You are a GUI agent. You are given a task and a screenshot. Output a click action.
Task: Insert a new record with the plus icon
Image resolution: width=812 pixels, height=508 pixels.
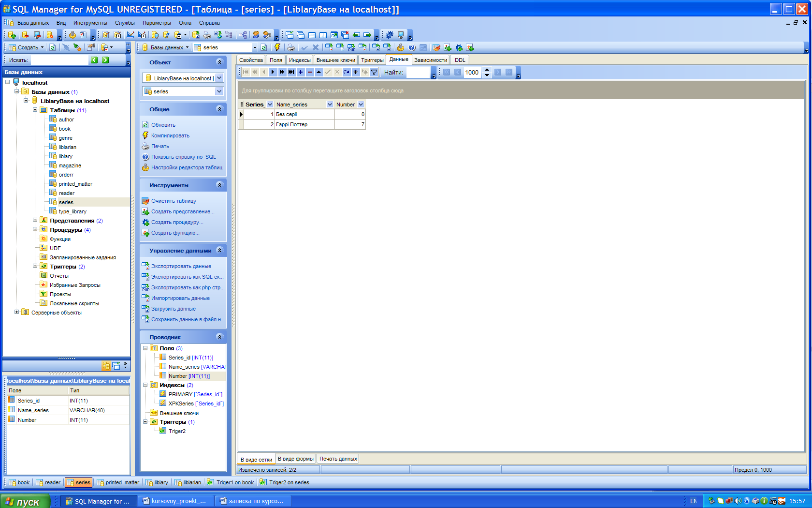click(x=300, y=72)
